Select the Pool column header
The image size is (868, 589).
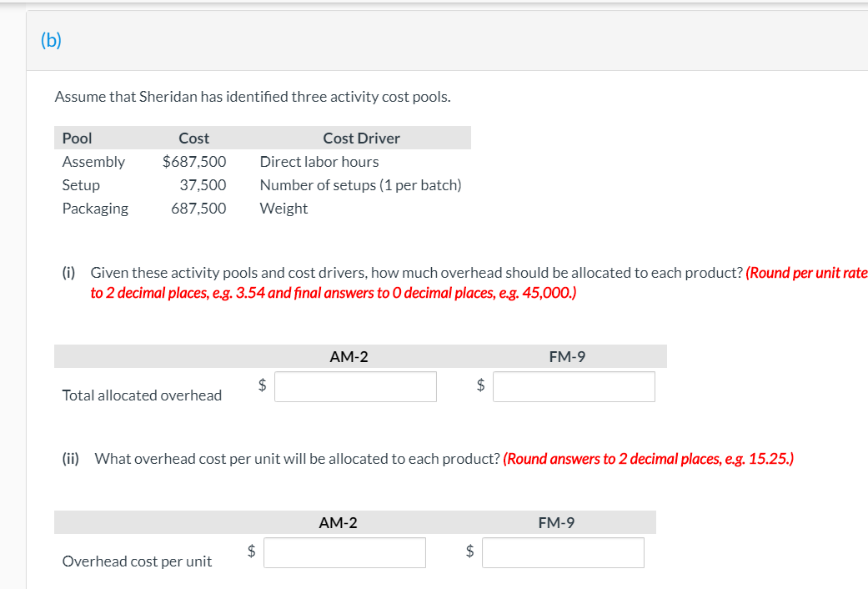[x=76, y=138]
